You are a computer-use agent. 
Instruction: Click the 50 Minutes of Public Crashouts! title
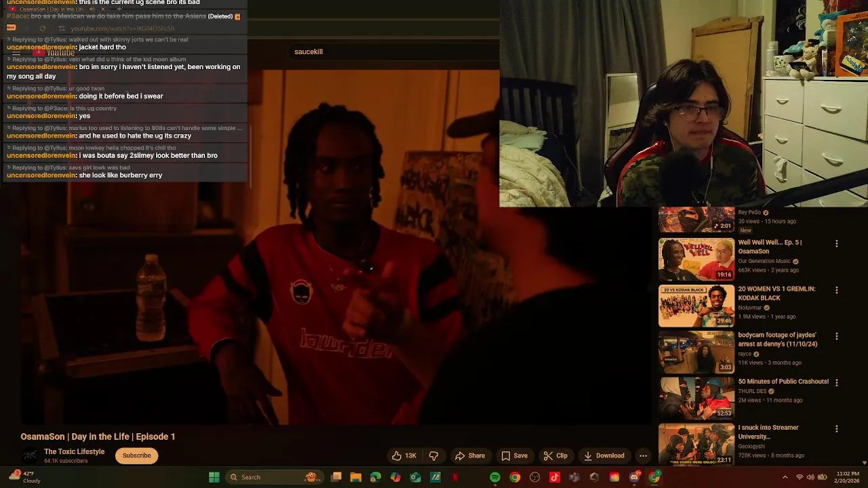click(x=783, y=382)
